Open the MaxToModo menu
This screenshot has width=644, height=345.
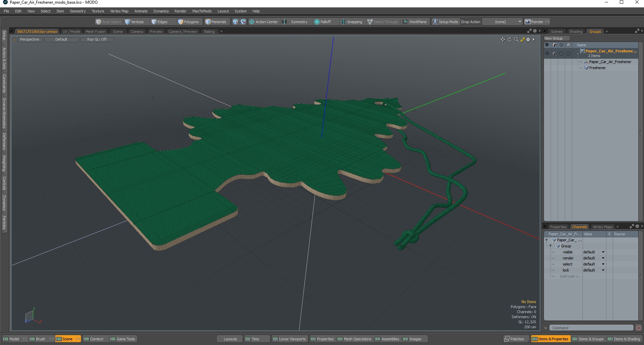tap(202, 11)
